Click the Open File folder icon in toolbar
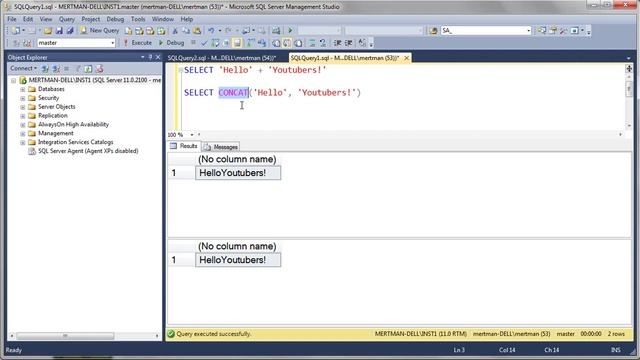 click(48, 31)
